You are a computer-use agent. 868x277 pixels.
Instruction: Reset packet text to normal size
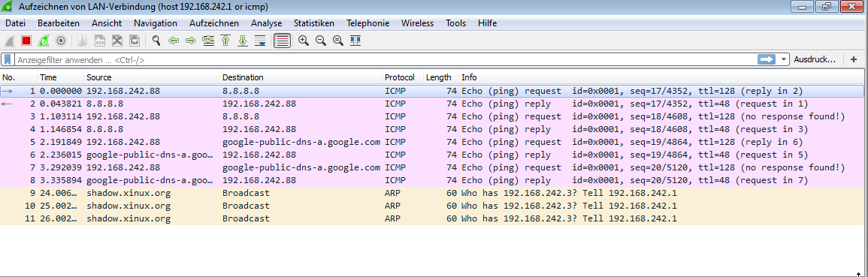click(338, 41)
